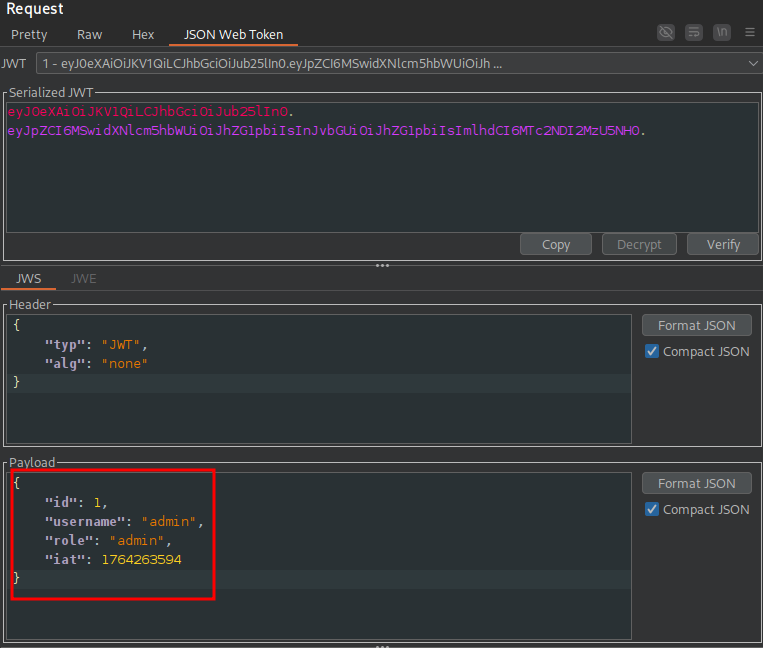Select the JSON Web Token tab
Image resolution: width=763 pixels, height=648 pixels.
tap(233, 34)
